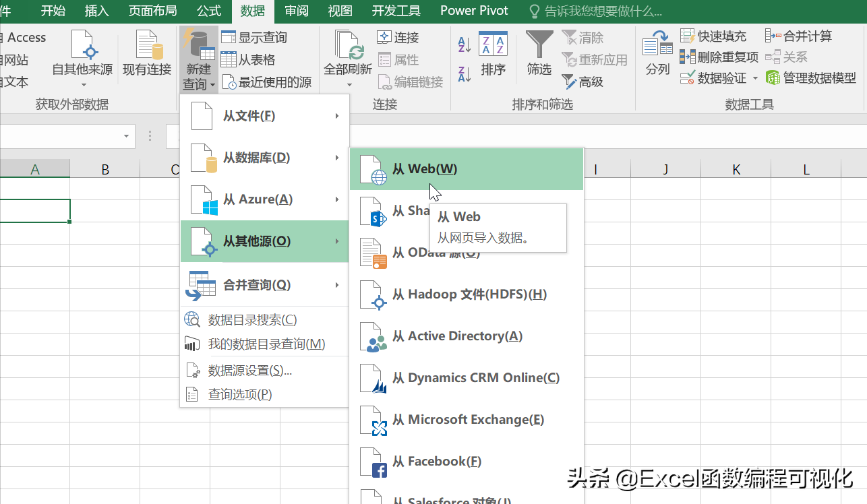Click 合并计算 button
The image size is (867, 504).
click(x=798, y=36)
